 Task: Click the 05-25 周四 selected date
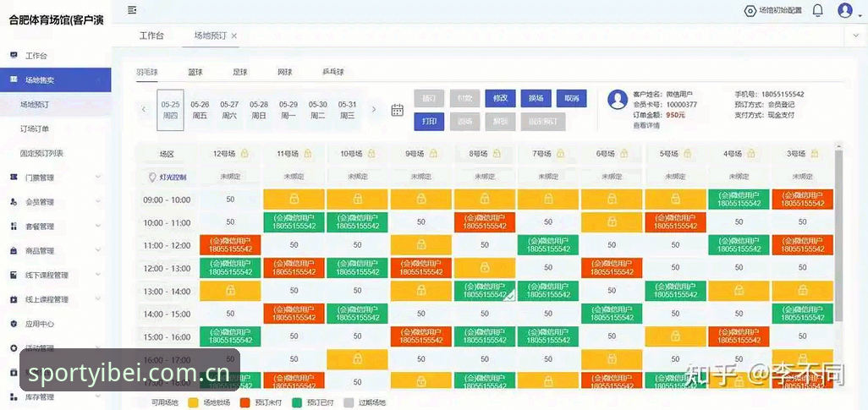coord(171,110)
